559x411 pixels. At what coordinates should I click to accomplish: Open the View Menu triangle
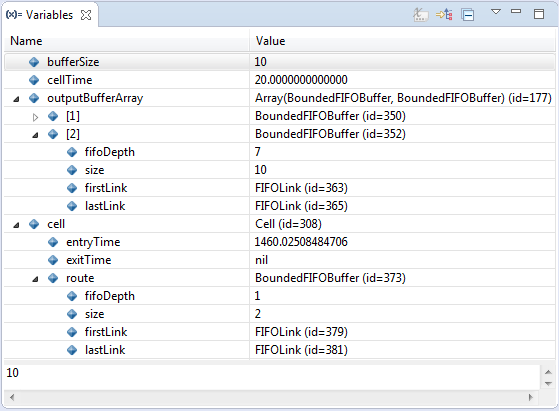496,12
